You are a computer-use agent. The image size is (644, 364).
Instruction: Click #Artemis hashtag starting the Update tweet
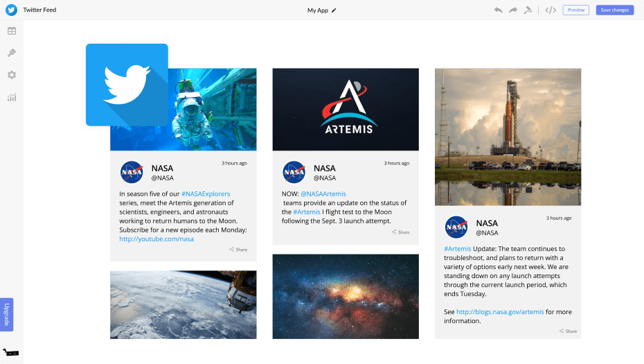pyautogui.click(x=458, y=249)
